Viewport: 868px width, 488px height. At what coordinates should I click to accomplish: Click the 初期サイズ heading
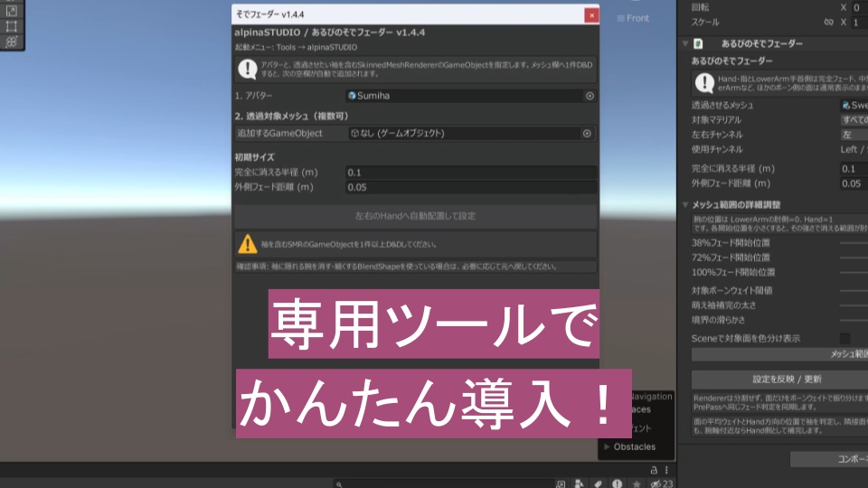(x=254, y=157)
